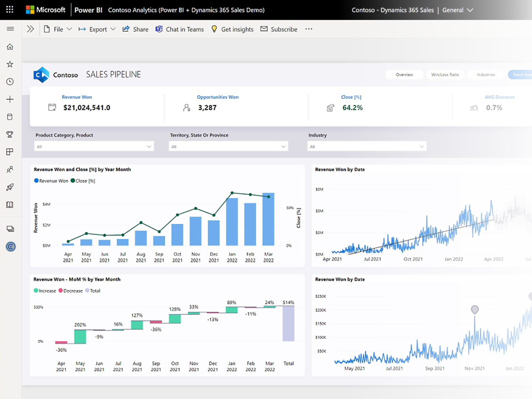Image resolution: width=532 pixels, height=399 pixels.
Task: Click Decrease legend swatch
Action: (x=61, y=290)
